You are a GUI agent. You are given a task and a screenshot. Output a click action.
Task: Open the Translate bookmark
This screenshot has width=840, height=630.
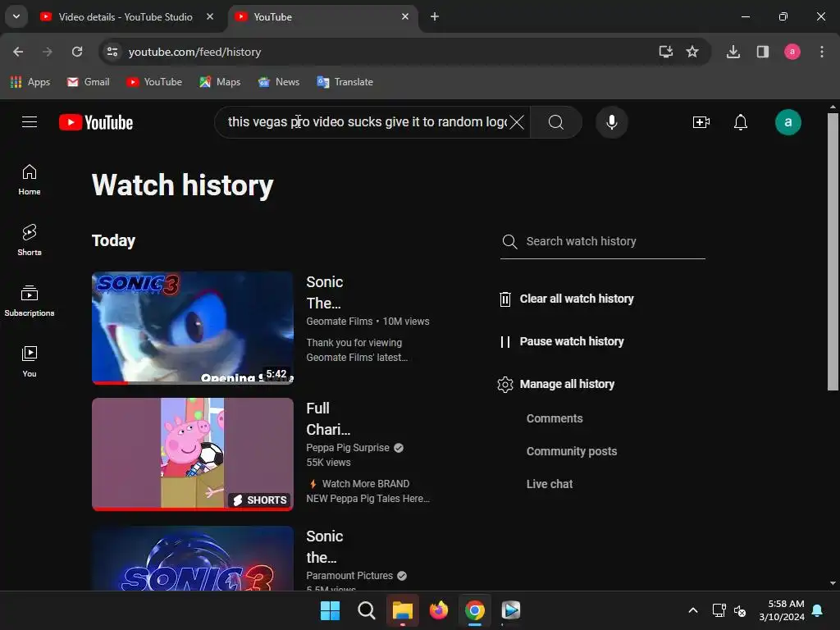point(345,82)
